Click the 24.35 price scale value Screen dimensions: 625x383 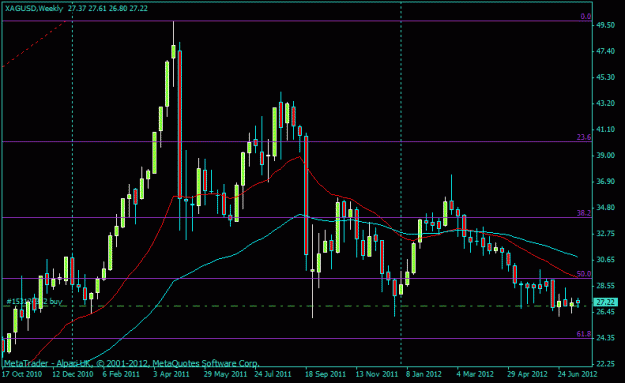coord(605,338)
